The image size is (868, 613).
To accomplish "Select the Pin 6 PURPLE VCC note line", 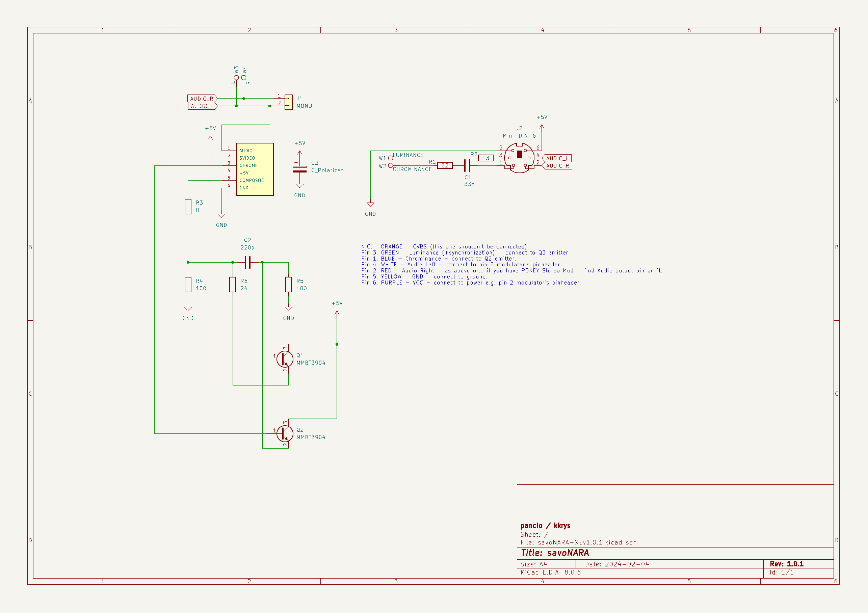I will 471,282.
